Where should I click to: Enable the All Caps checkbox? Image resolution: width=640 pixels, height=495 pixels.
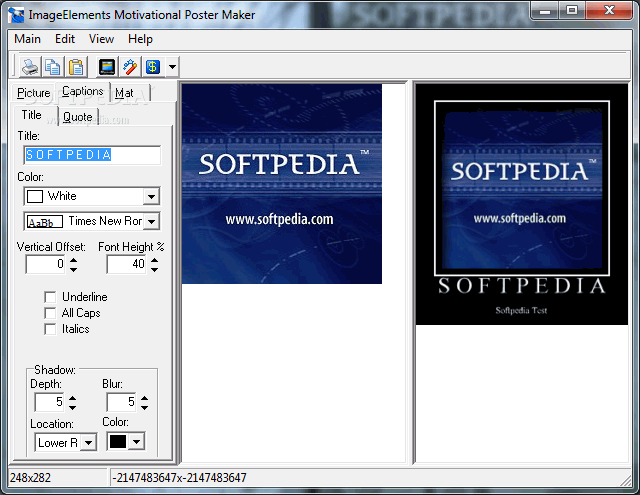tap(50, 313)
